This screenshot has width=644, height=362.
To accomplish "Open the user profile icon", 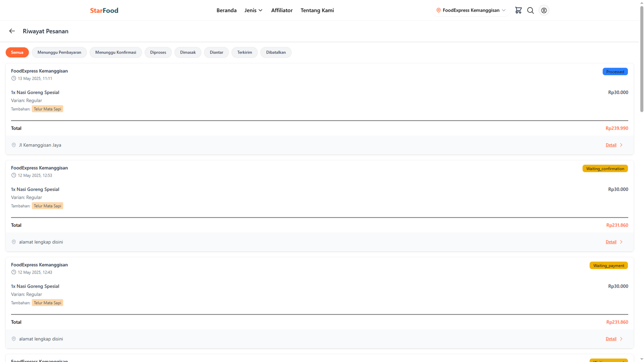I will (544, 10).
